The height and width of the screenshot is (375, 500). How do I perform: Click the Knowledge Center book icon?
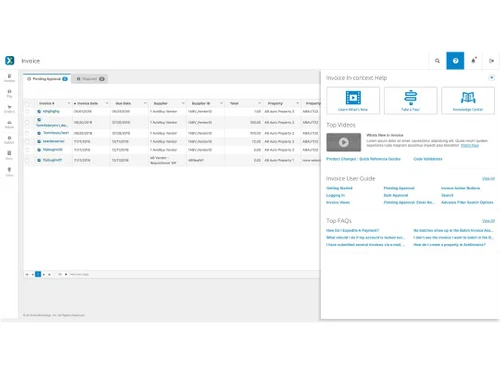468,97
